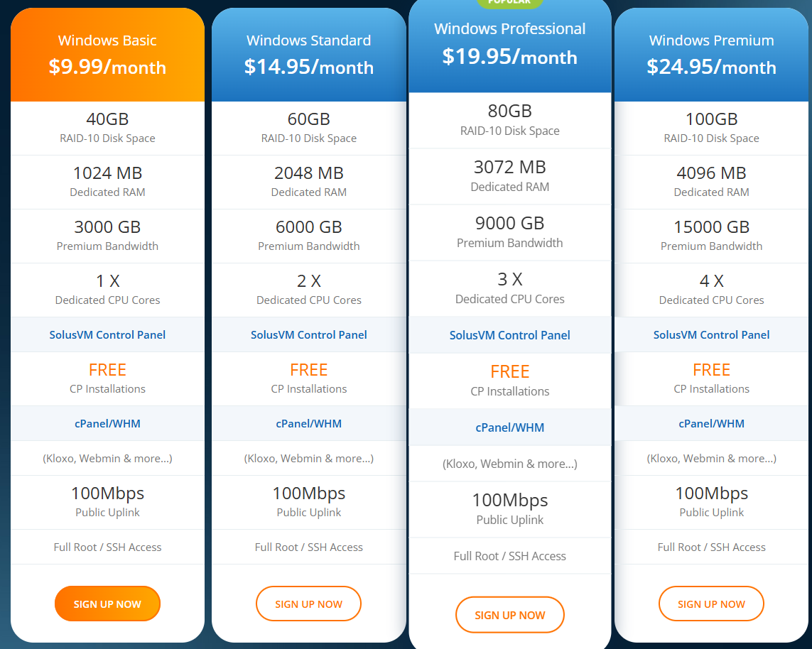Screen dimensions: 812x649
Task: Click the $24.95/month price
Action: pos(712,67)
